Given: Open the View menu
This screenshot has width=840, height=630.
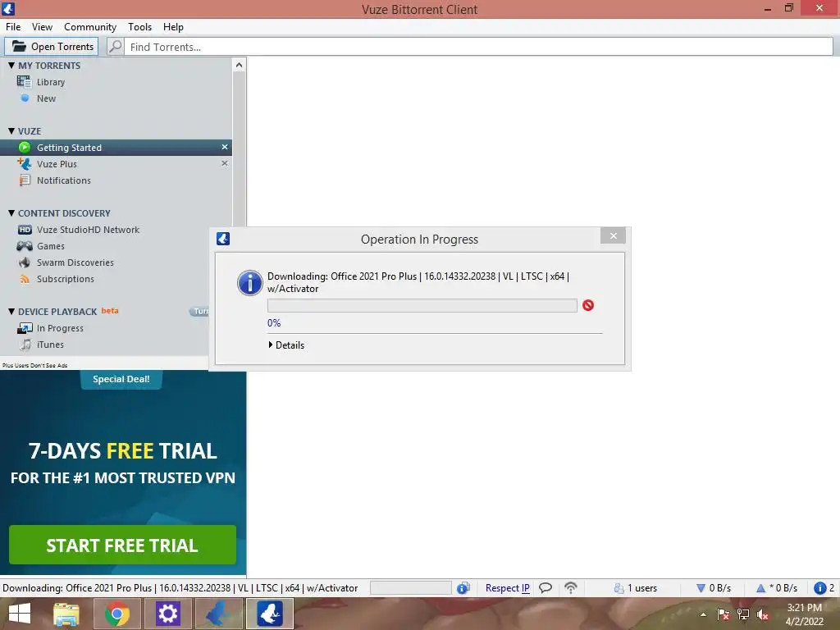Looking at the screenshot, I should (x=42, y=27).
